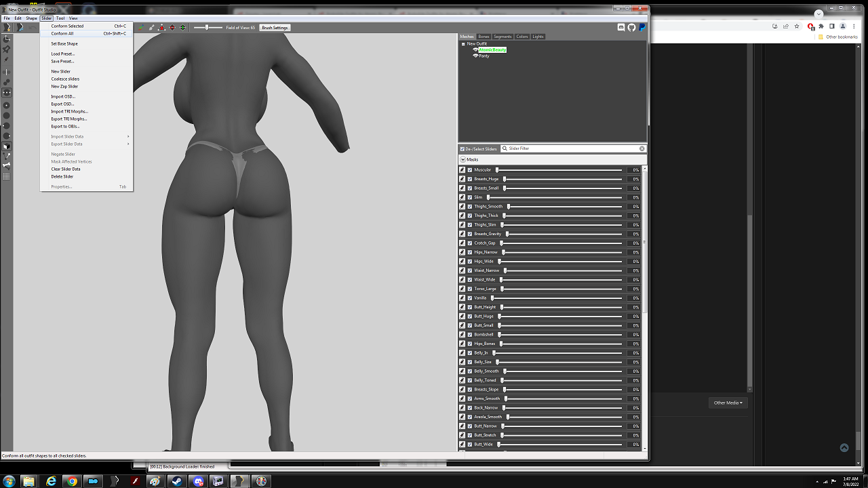Uncheck the Breasts_Huge slider checkbox
Image resolution: width=868 pixels, height=488 pixels.
(x=470, y=179)
